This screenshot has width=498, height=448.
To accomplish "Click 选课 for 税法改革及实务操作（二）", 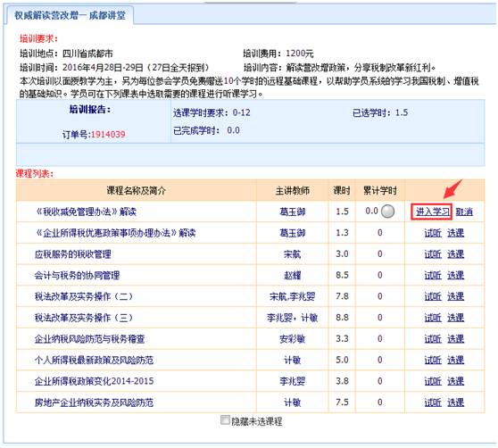I will coord(456,296).
